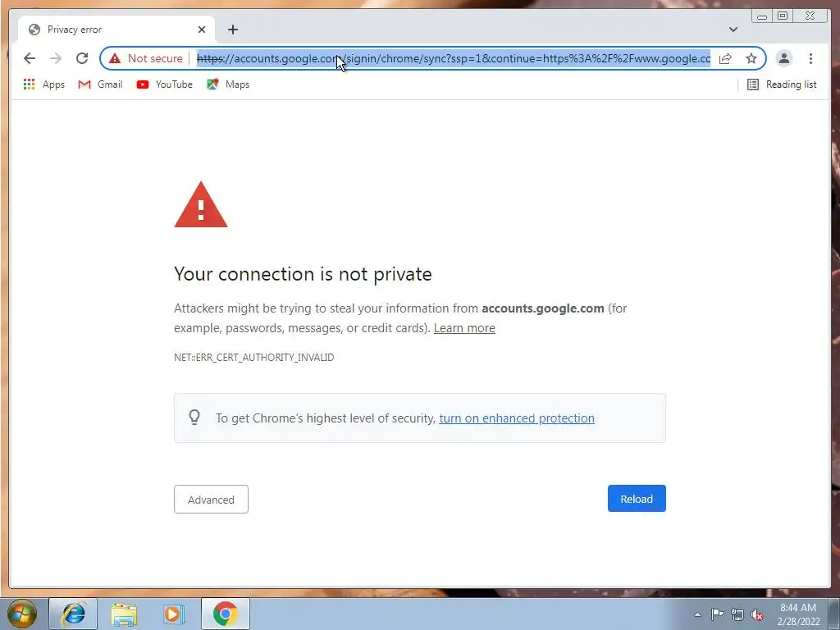Open the tab search chevron
840x630 pixels.
(x=733, y=30)
